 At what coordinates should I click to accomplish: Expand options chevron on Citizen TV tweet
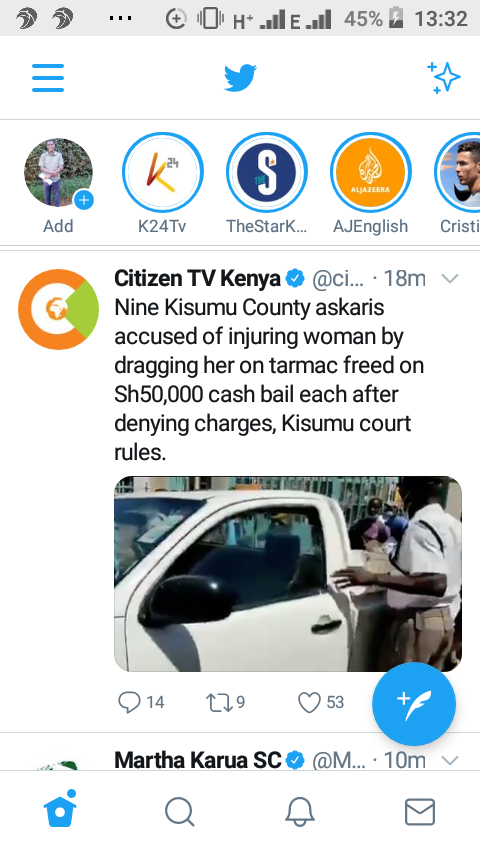pos(449,279)
